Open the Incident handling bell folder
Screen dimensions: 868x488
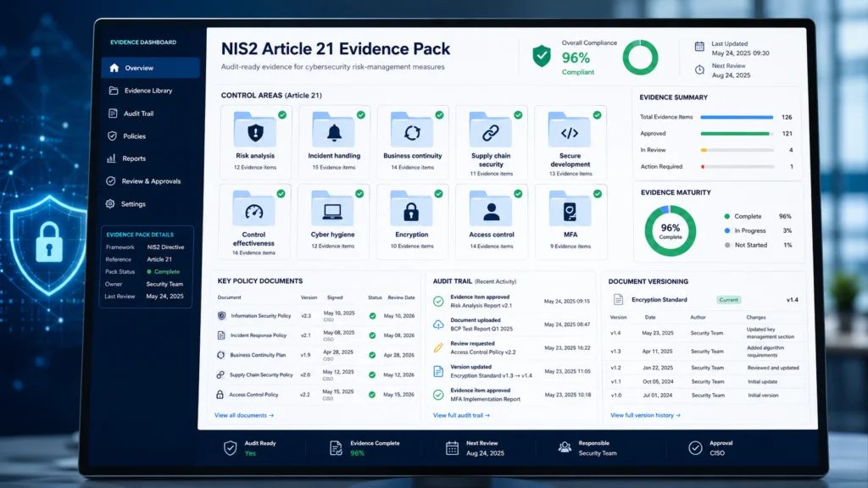[334, 130]
